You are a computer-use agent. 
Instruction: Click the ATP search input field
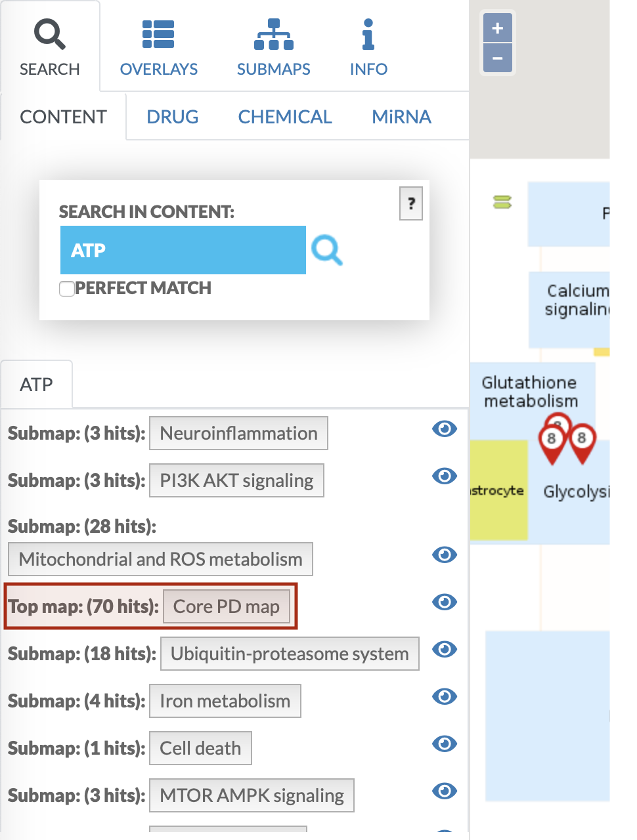pyautogui.click(x=183, y=250)
